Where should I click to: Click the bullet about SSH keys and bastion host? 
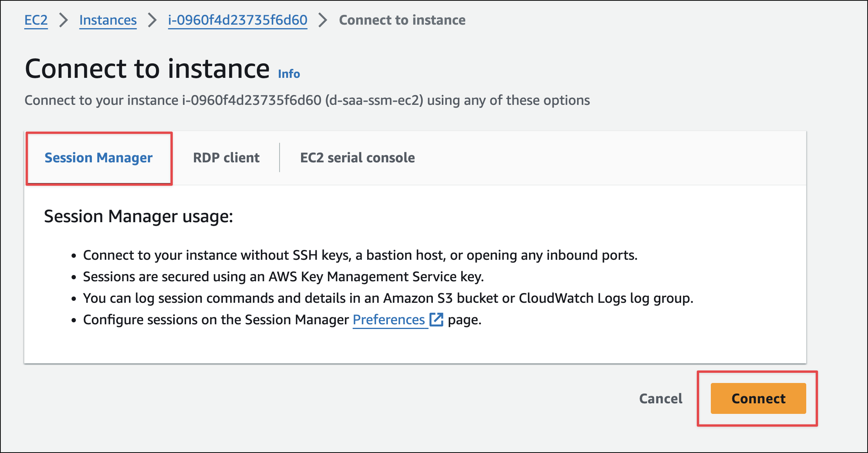click(360, 255)
